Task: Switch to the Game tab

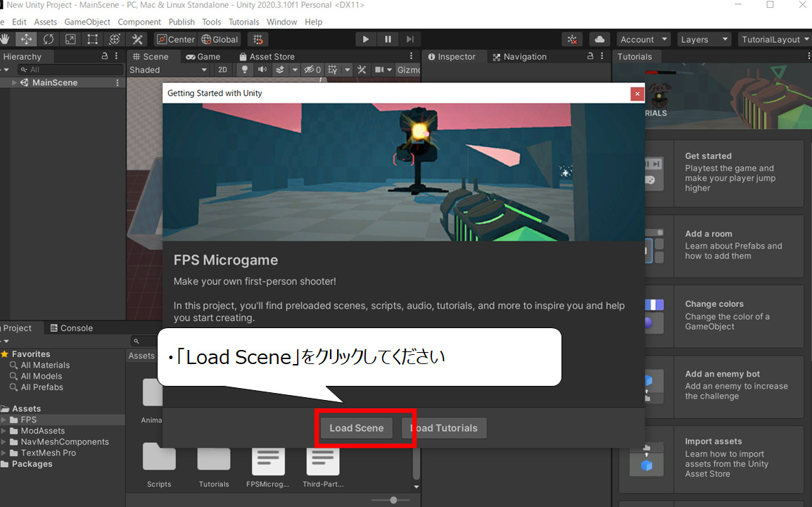Action: [203, 56]
